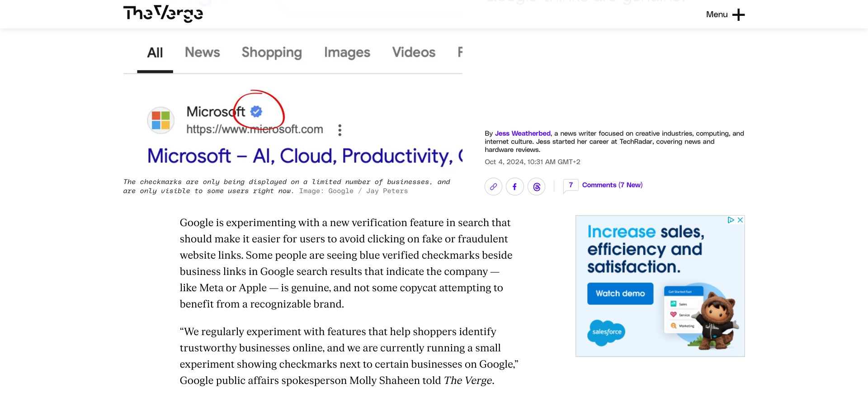Click paragraph starting 'Google is experimenting with'
The image size is (868, 393).
(x=346, y=263)
